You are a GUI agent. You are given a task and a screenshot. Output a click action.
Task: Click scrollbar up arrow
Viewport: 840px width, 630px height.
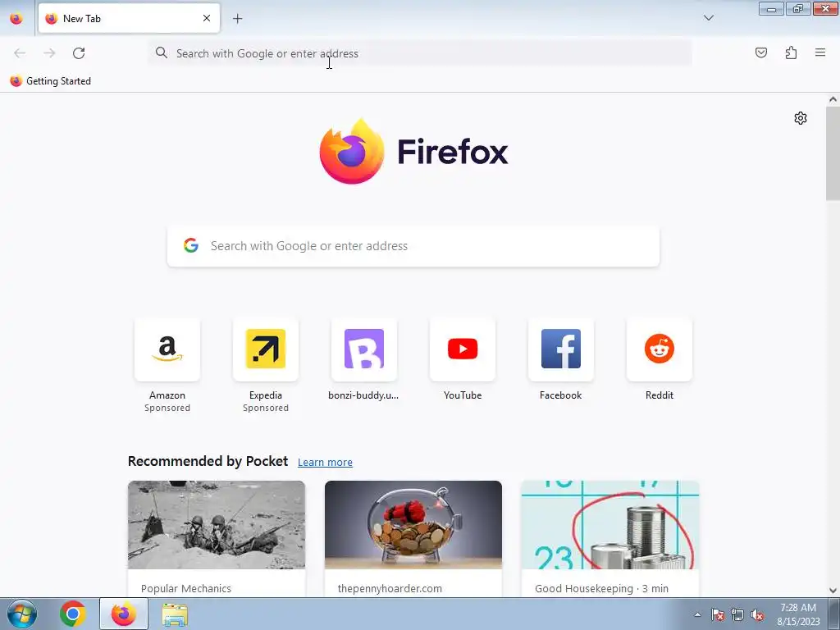pos(833,99)
